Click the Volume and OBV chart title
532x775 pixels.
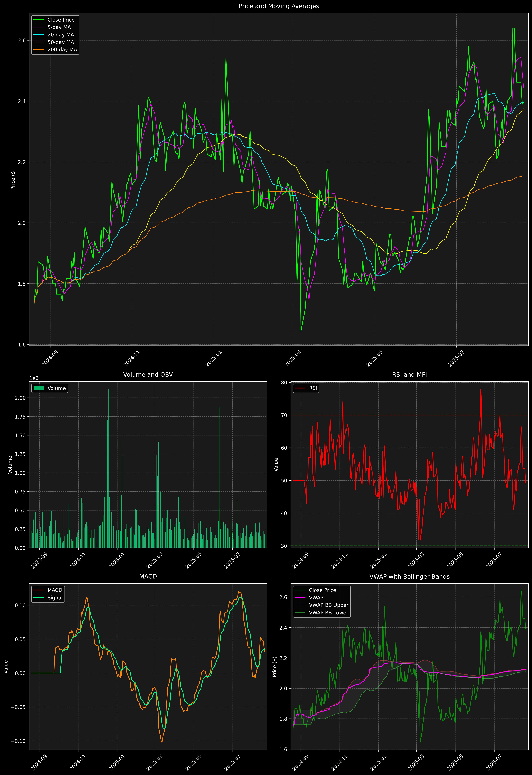(148, 374)
